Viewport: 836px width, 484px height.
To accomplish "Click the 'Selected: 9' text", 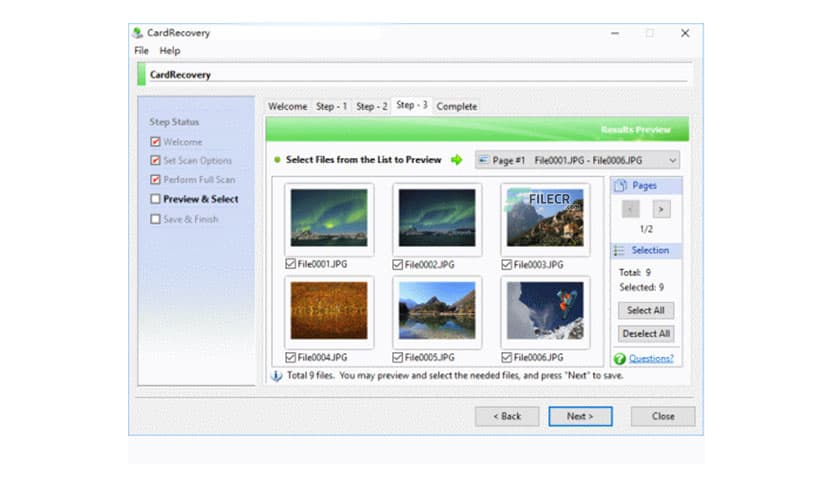I will 641,287.
